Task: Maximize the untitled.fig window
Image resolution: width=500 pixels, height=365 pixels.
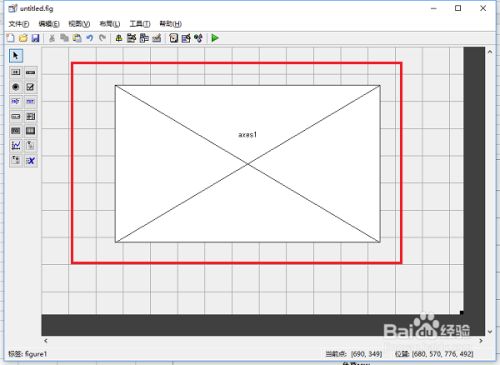Action: click(458, 8)
